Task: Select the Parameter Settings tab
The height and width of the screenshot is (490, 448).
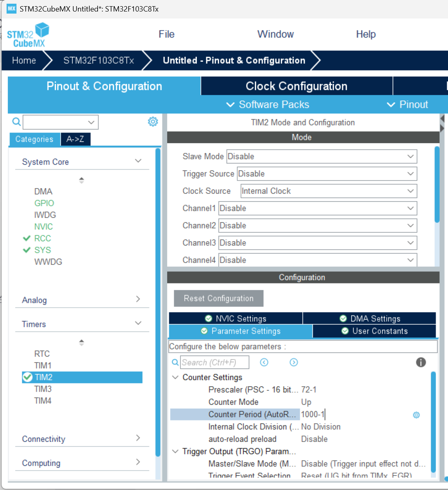Action: click(240, 331)
